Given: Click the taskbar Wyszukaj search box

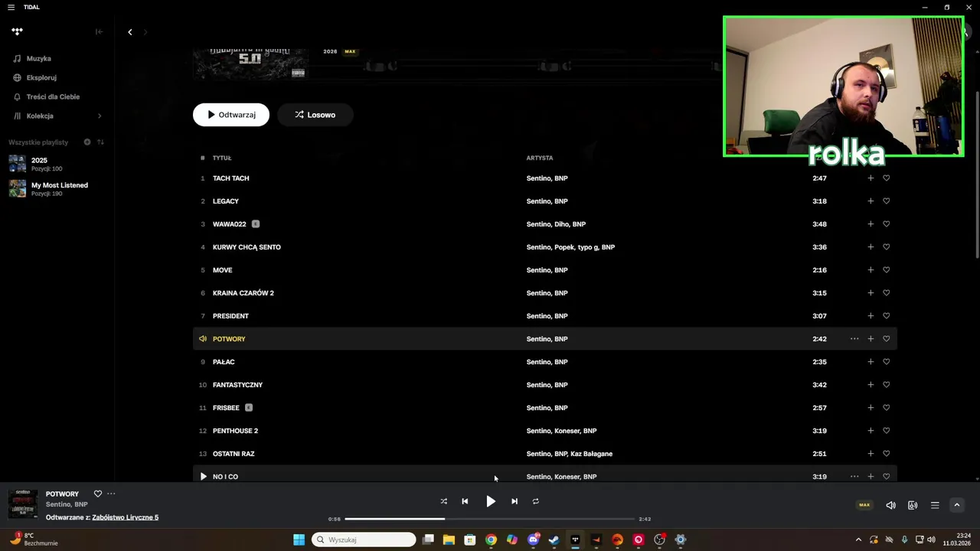Looking at the screenshot, I should (x=364, y=540).
